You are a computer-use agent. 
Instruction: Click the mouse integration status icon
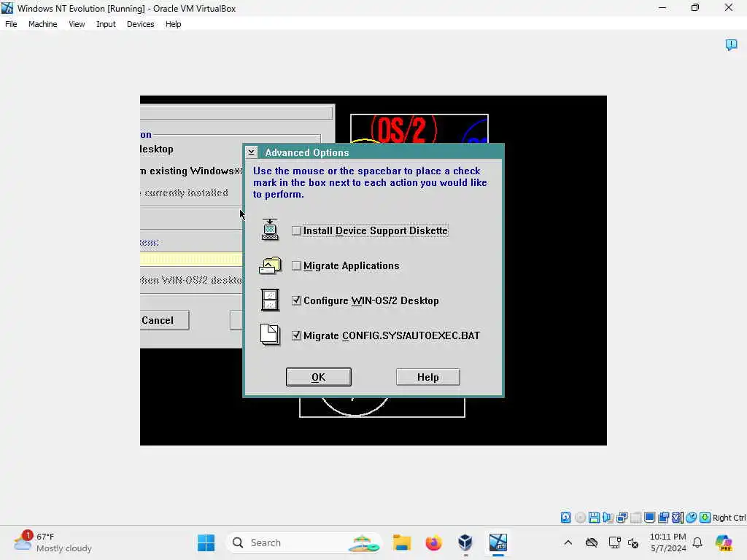(692, 518)
